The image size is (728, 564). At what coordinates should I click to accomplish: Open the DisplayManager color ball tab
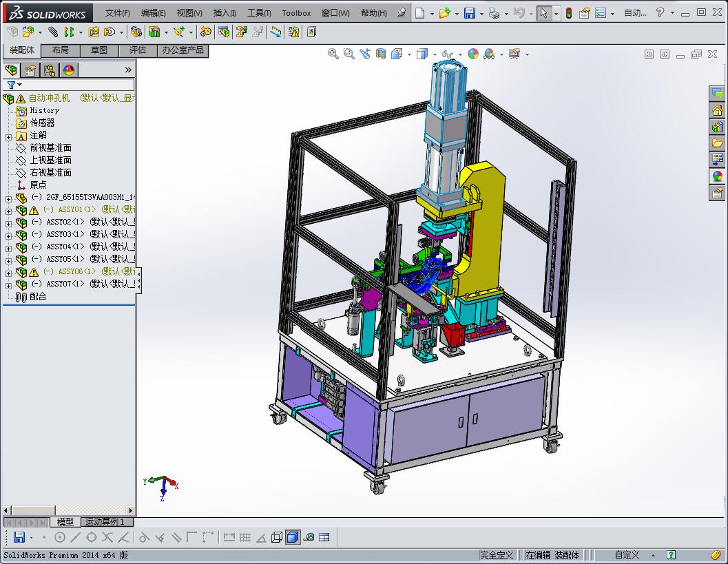69,70
